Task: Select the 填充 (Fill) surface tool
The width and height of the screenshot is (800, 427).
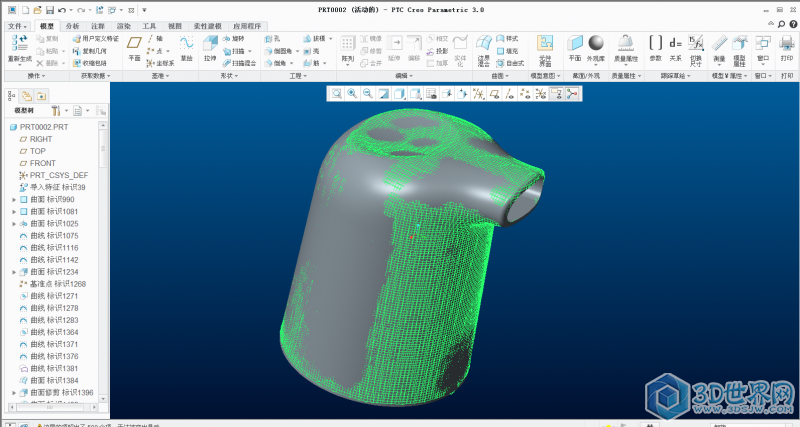Action: pyautogui.click(x=507, y=51)
